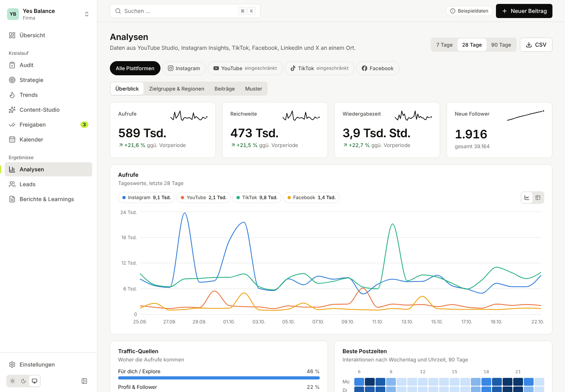Filter analytics by YouTube
Screen dimensions: 565x392
245,68
